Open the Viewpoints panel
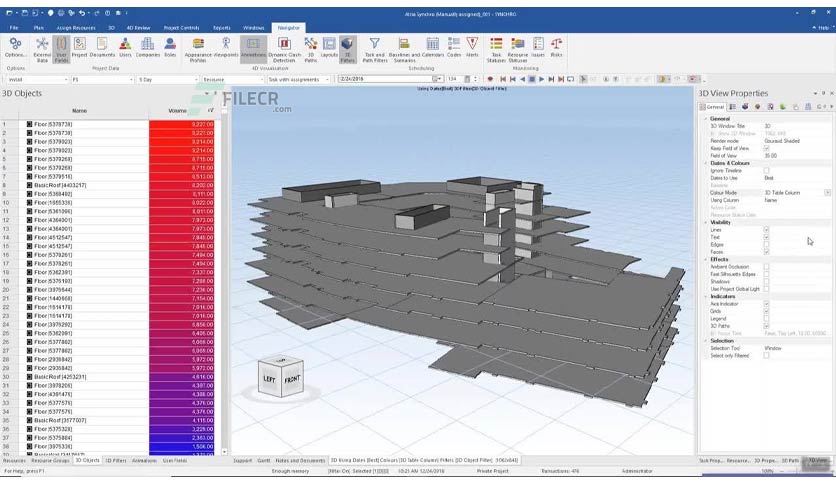 226,48
